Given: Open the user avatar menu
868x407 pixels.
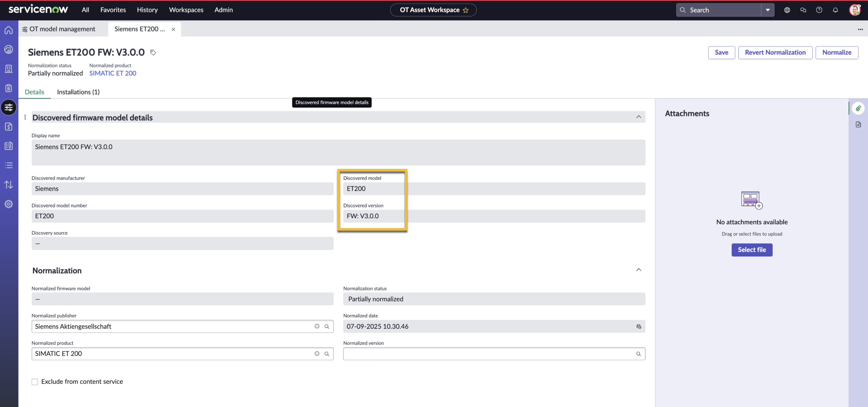Looking at the screenshot, I should (x=855, y=10).
